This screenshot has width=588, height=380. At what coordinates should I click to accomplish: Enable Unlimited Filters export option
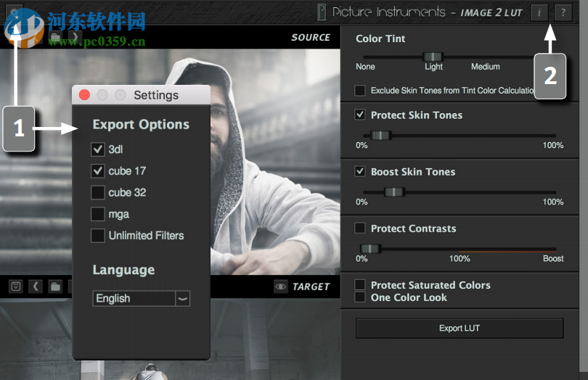[x=98, y=236]
